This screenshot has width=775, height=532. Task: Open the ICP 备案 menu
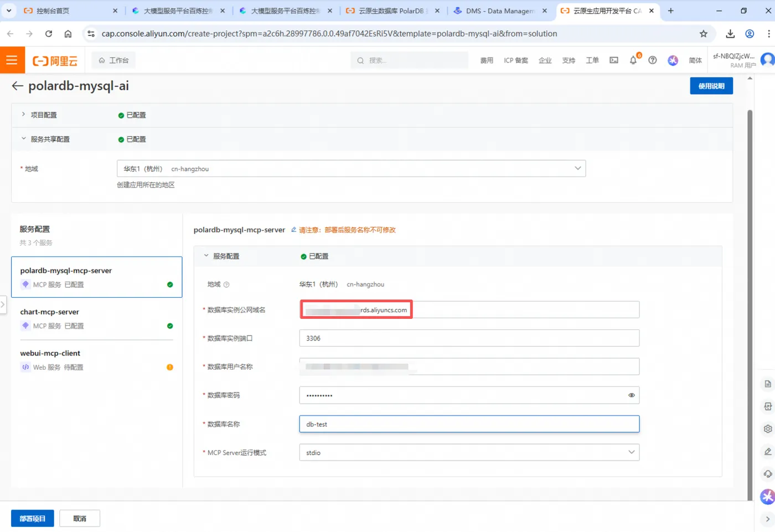pos(516,60)
